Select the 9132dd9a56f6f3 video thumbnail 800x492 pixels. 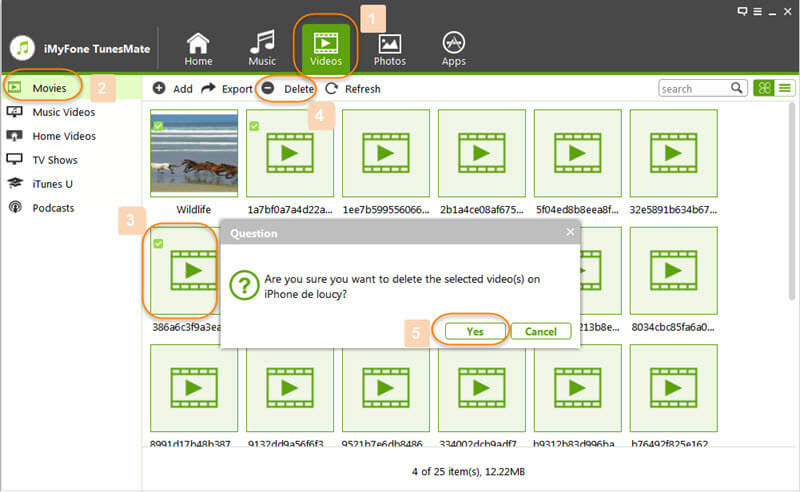click(290, 389)
